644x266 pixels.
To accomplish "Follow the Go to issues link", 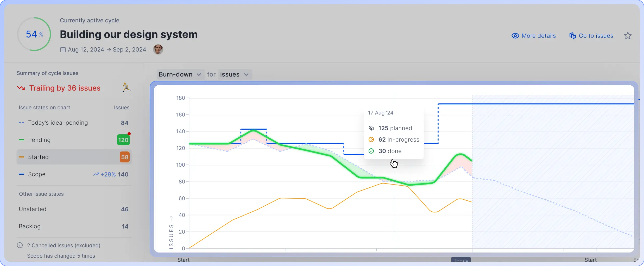I will 596,35.
